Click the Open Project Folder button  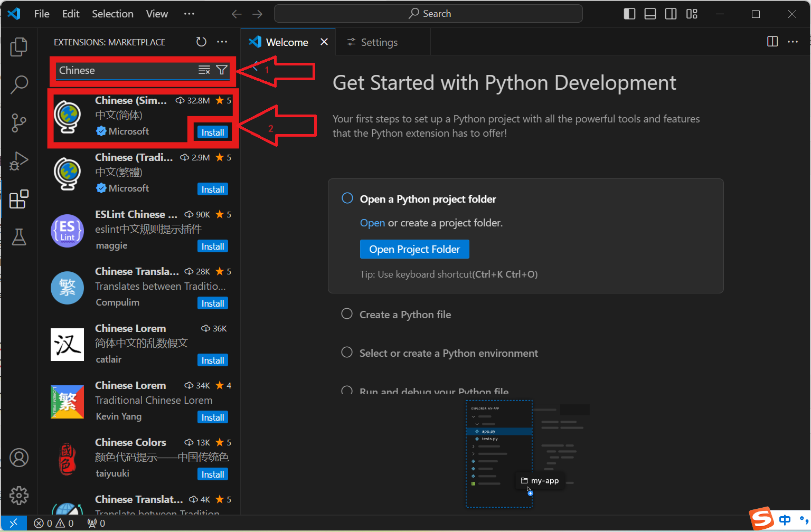pos(414,249)
